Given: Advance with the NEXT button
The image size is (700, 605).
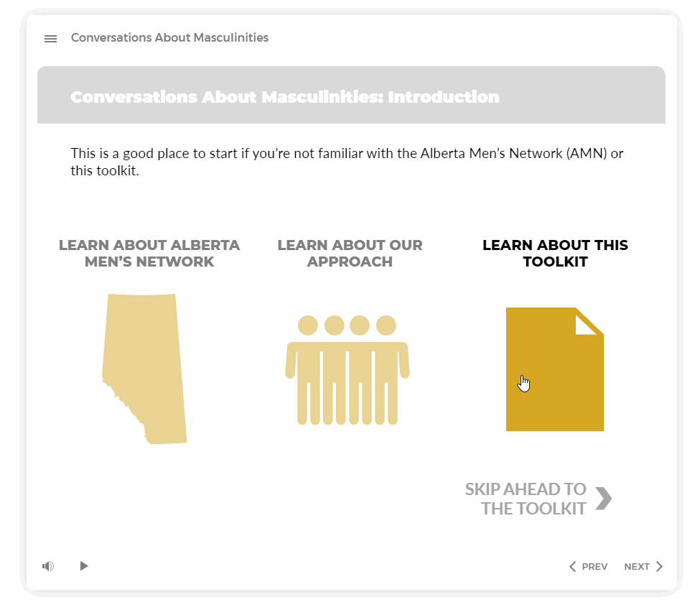Looking at the screenshot, I should (x=643, y=567).
